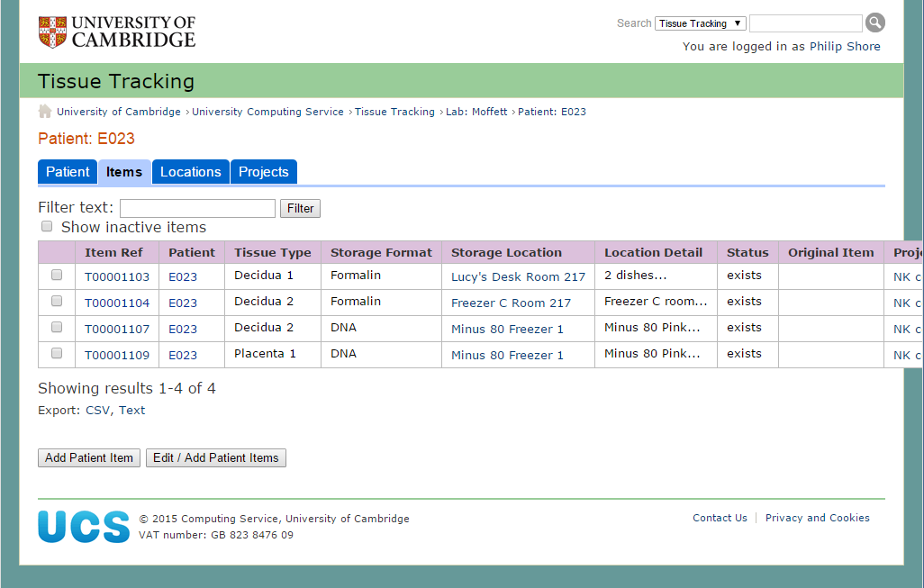Open item reference T00001109
This screenshot has width=924, height=588.
(x=117, y=356)
